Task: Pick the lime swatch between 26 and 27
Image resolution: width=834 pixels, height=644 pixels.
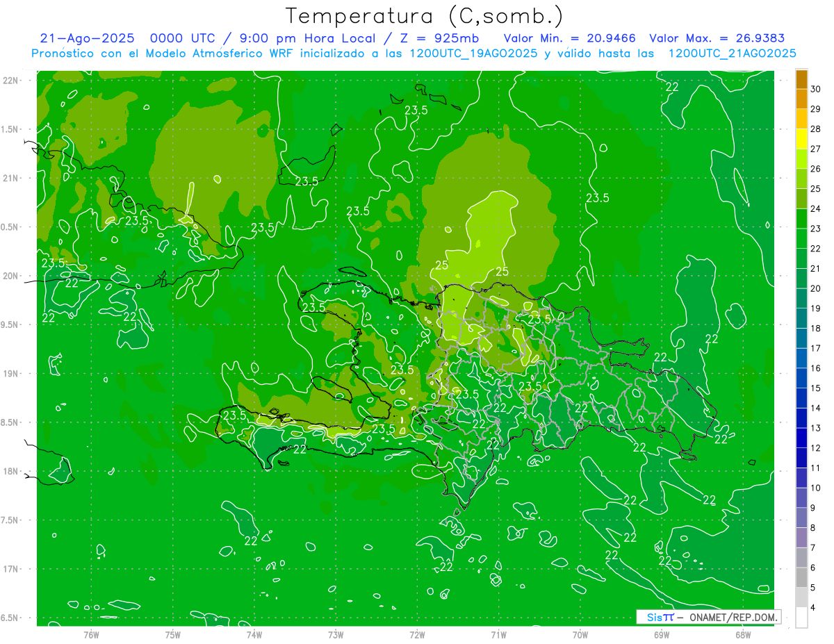Action: [801, 159]
